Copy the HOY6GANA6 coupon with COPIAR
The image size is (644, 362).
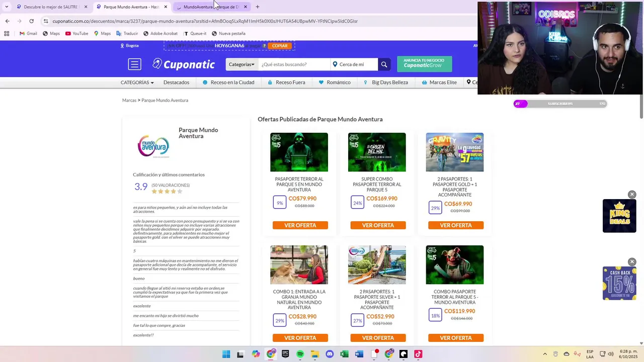click(x=280, y=46)
